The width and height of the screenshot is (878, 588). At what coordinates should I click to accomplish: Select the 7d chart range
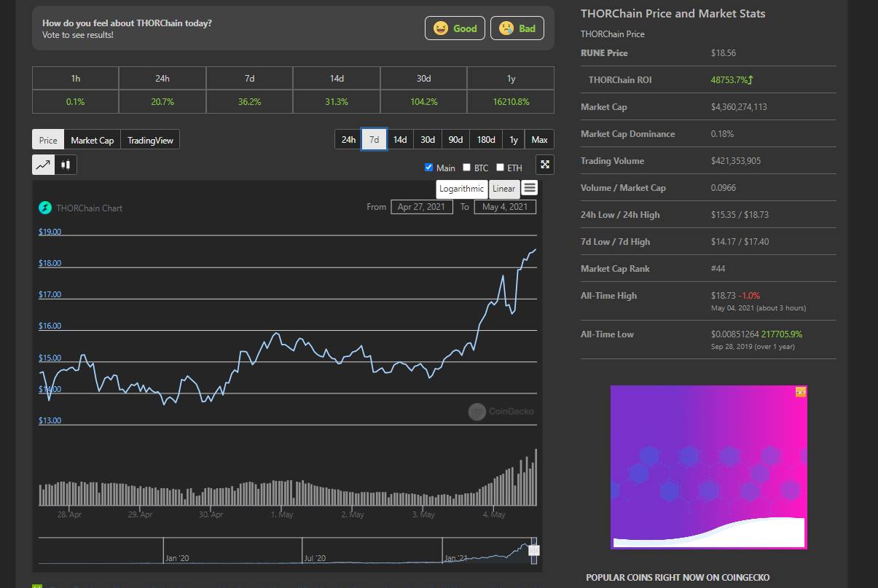[x=374, y=139]
